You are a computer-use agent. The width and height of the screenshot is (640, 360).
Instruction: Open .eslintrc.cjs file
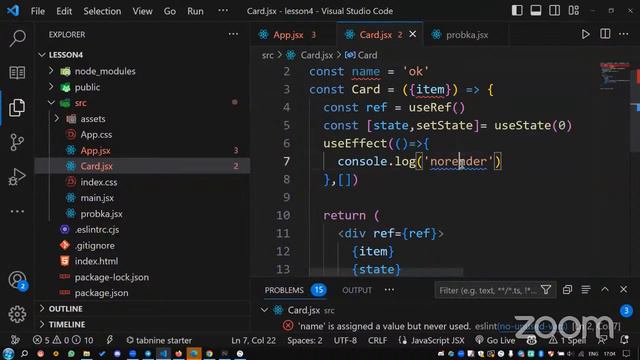(97, 230)
